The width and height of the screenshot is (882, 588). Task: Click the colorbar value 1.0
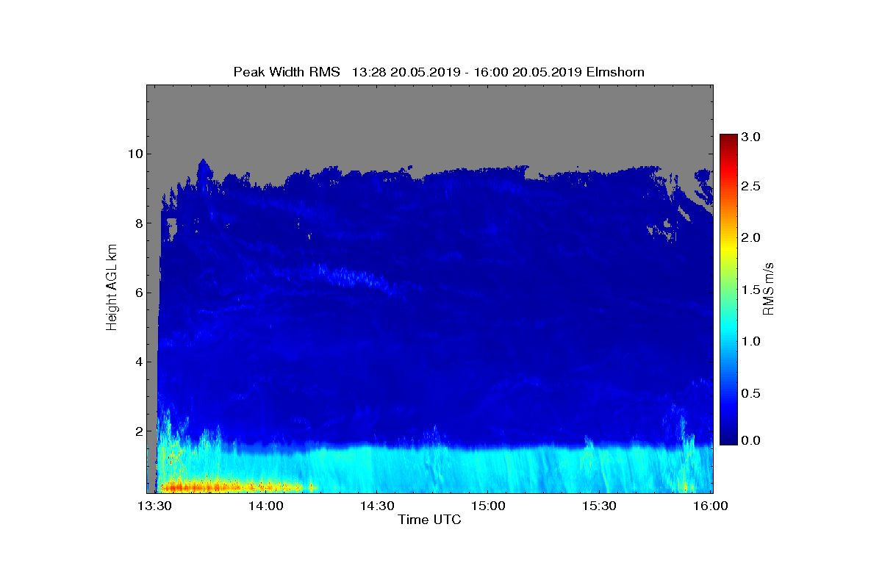(751, 341)
